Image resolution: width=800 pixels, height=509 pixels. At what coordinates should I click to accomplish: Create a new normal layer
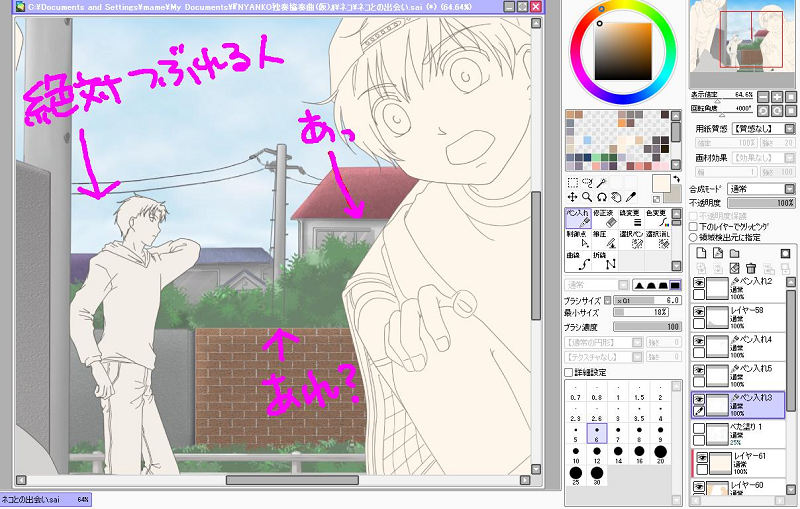[x=701, y=253]
